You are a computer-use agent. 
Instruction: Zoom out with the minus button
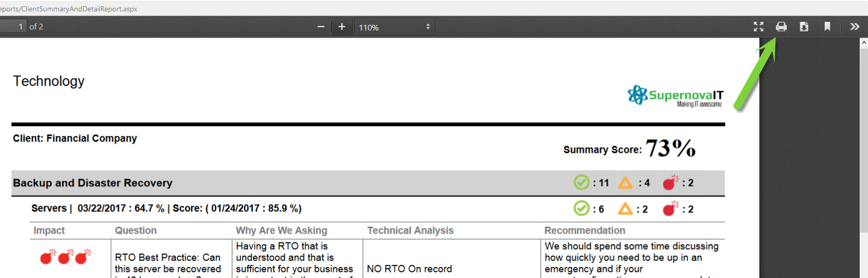click(321, 26)
